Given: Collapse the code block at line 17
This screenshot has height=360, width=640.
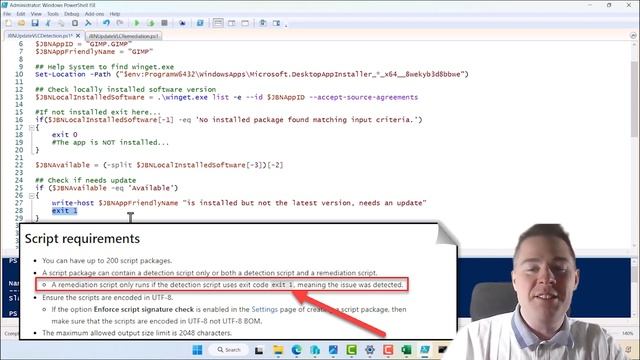Looking at the screenshot, I should pyautogui.click(x=31, y=127).
